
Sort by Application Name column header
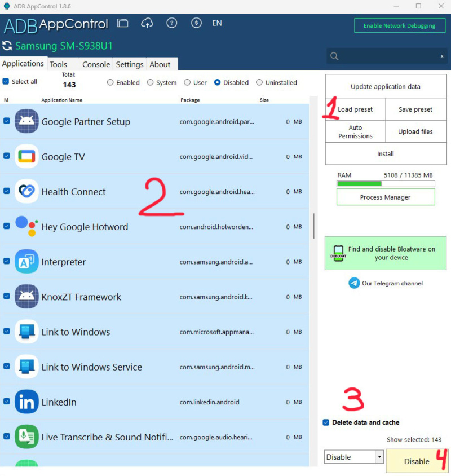pos(61,100)
